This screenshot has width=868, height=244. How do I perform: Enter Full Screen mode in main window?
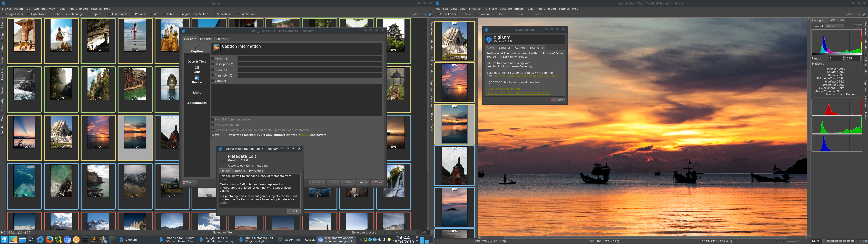pos(246,14)
